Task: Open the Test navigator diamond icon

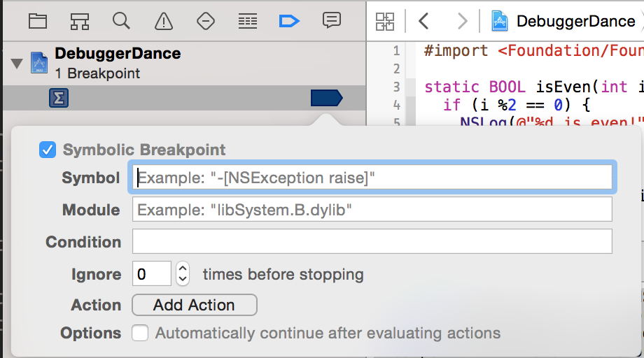Action: pyautogui.click(x=206, y=21)
